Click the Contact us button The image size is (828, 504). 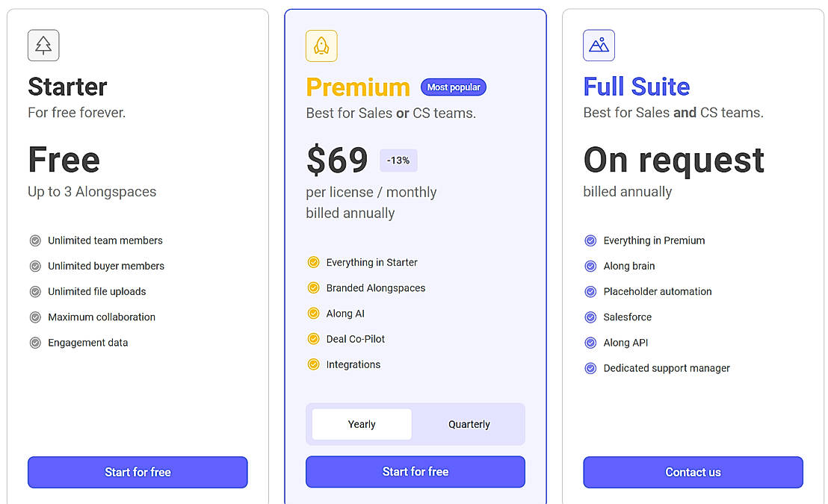693,472
